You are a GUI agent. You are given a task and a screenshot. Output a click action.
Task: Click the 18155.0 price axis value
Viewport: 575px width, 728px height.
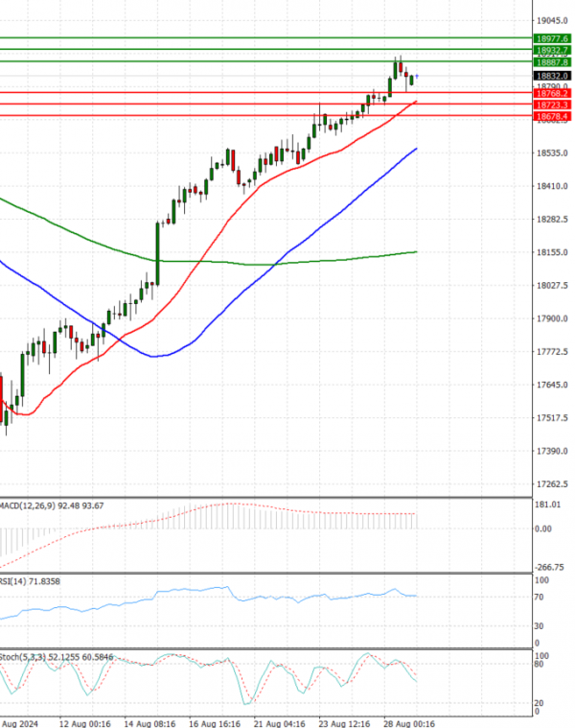pyautogui.click(x=552, y=252)
